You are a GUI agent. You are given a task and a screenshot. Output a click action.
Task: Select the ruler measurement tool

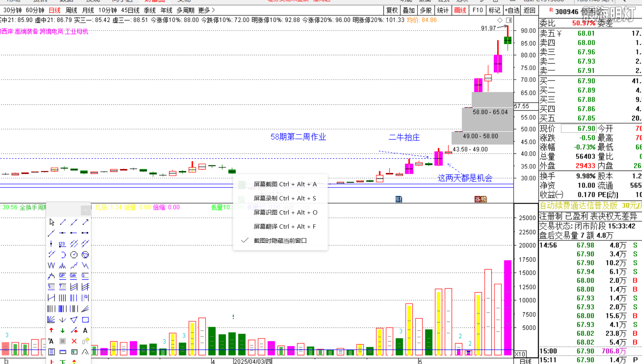coord(62,352)
